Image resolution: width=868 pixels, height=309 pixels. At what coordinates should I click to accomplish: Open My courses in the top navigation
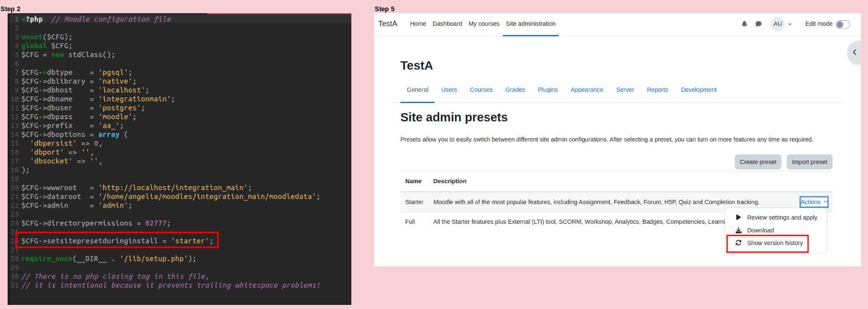point(484,24)
